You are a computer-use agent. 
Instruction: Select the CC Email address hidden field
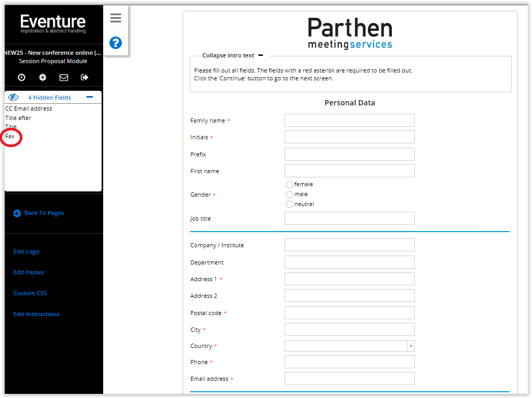[x=29, y=108]
